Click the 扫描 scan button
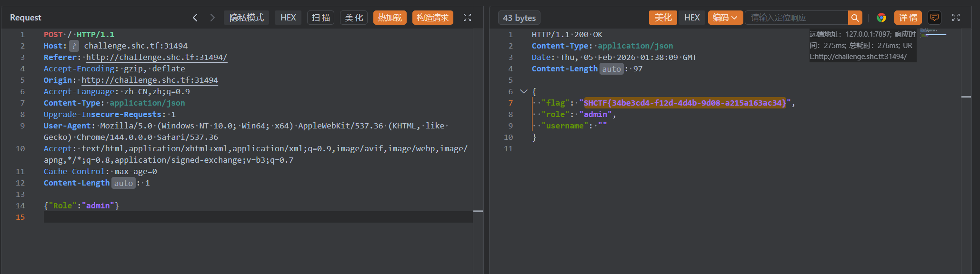The height and width of the screenshot is (274, 980). 321,18
